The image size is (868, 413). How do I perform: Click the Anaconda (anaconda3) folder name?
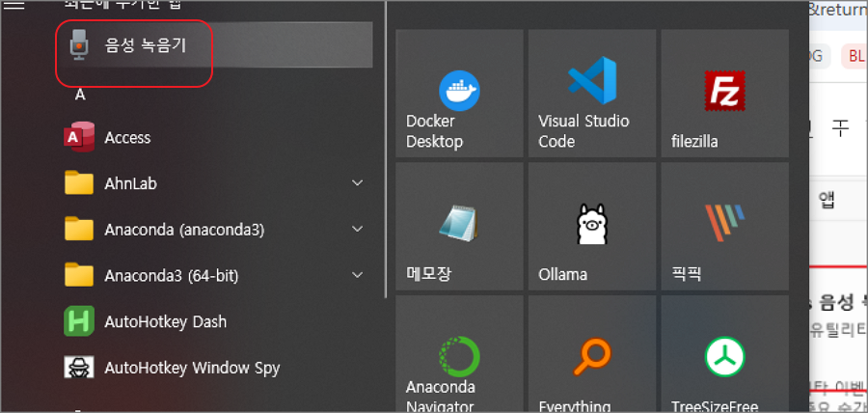click(184, 230)
